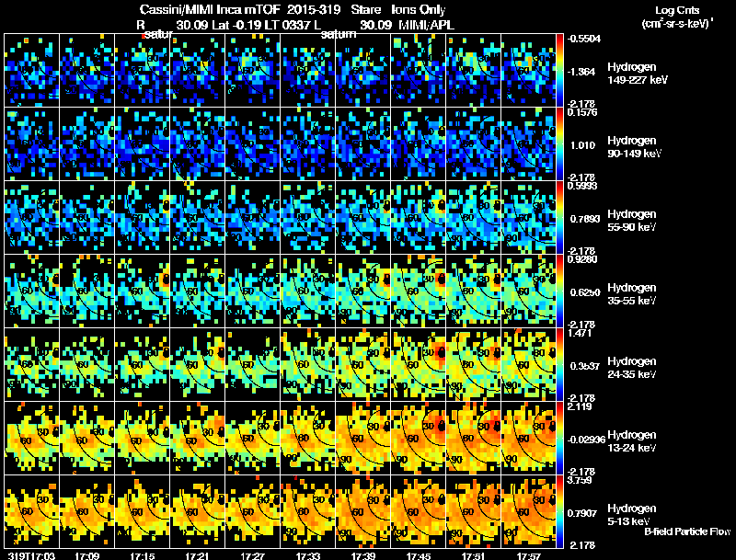Click the color scale bar for 35-55 keV
The width and height of the screenshot is (736, 560).
(559, 291)
